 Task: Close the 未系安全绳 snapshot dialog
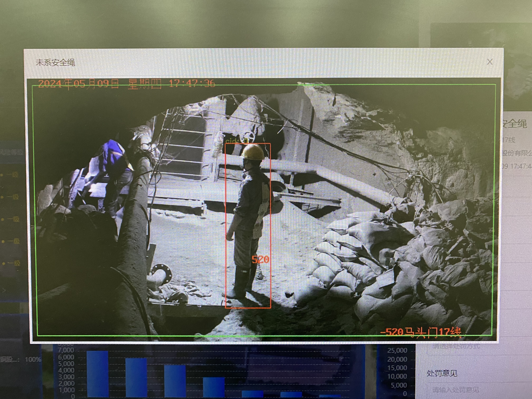pyautogui.click(x=490, y=62)
